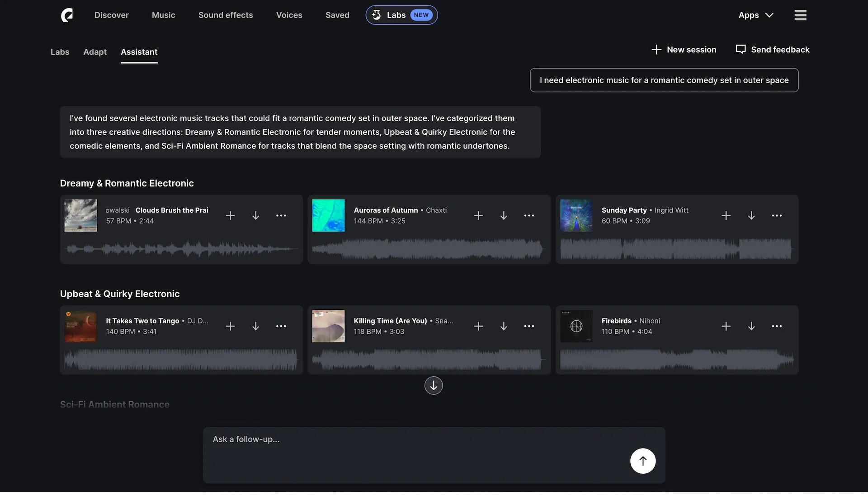The width and height of the screenshot is (868, 495).
Task: Download the Auroras of Autumn track
Action: tap(504, 216)
